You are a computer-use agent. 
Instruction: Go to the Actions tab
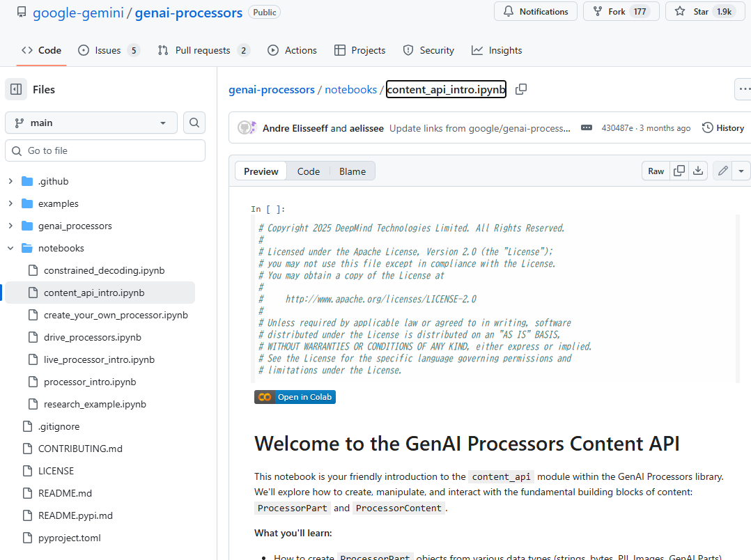point(292,50)
